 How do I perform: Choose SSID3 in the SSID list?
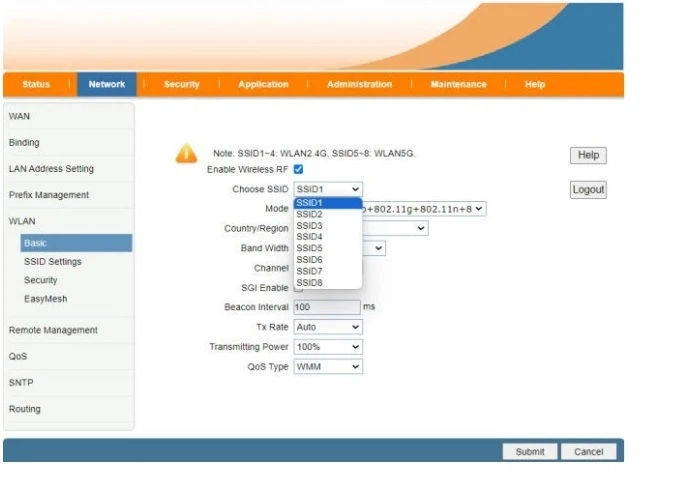pos(309,225)
